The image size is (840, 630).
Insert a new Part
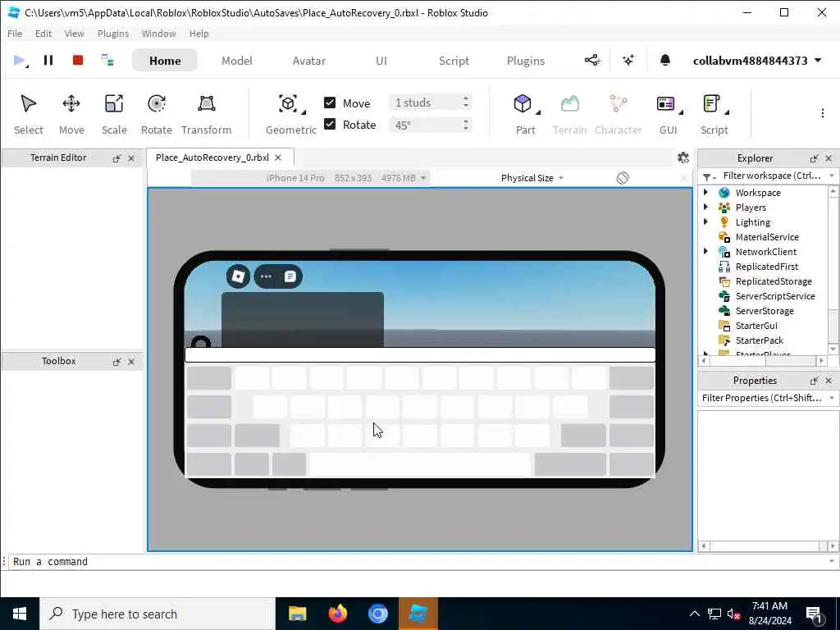point(525,115)
